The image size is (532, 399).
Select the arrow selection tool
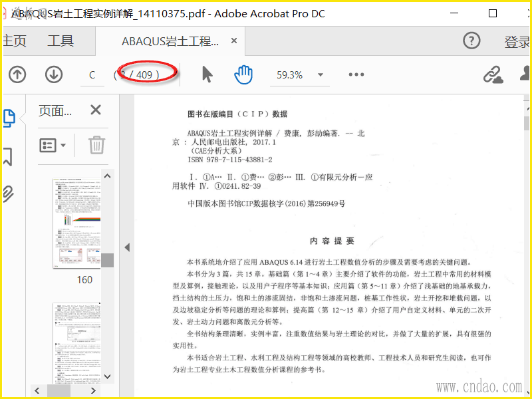[x=207, y=74]
